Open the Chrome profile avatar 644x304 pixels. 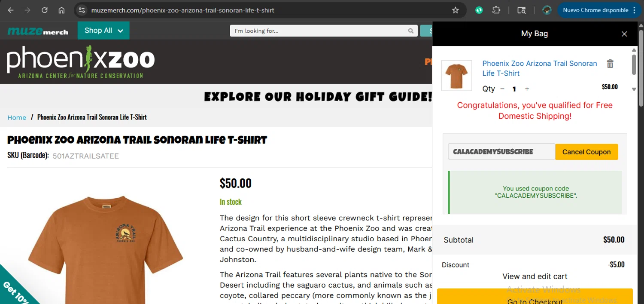547,10
